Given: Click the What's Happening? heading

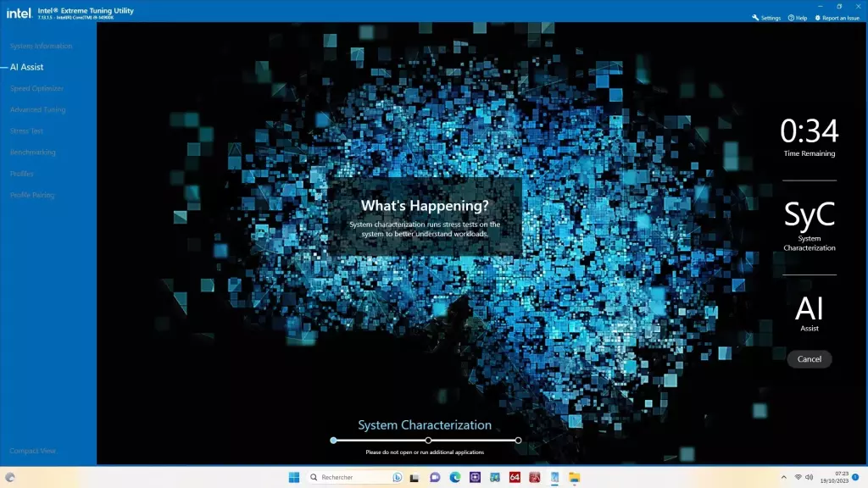Looking at the screenshot, I should [426, 205].
